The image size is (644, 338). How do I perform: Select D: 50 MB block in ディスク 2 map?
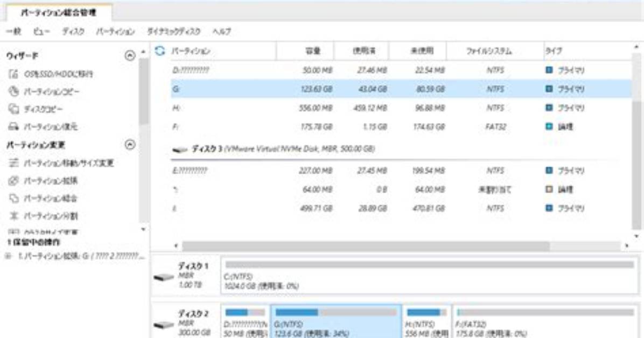coord(245,322)
